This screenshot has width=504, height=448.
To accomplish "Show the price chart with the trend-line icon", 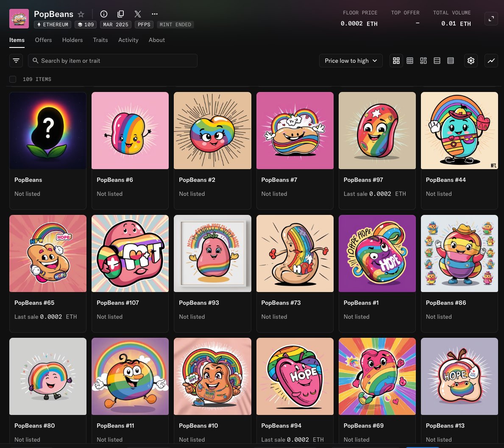I will [x=491, y=61].
